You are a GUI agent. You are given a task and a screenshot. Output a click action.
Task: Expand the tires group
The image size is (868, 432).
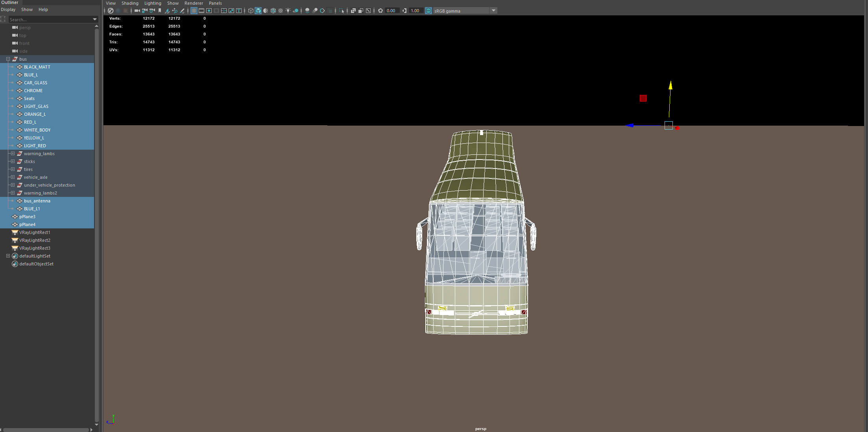coord(13,169)
